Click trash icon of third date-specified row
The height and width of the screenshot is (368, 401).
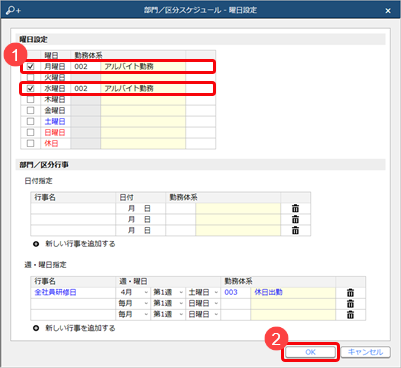coord(295,230)
